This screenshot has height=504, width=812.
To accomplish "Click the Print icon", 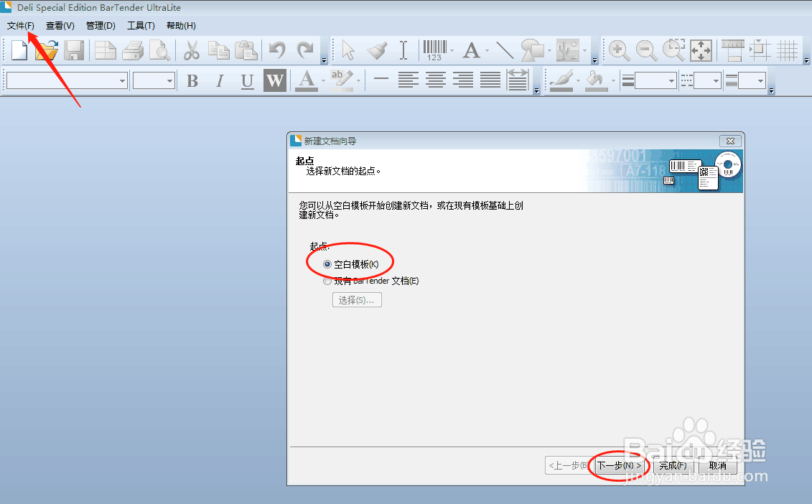I will click(x=133, y=50).
